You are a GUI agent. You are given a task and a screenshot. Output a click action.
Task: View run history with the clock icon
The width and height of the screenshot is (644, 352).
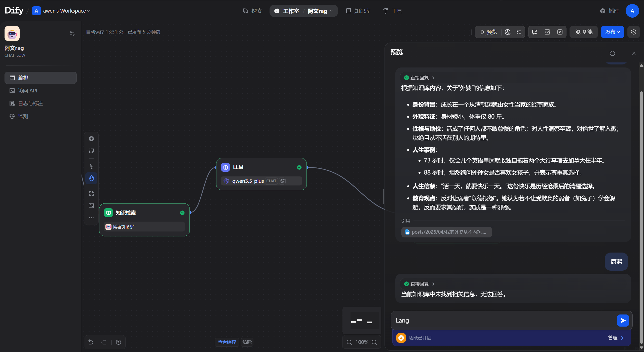point(508,32)
